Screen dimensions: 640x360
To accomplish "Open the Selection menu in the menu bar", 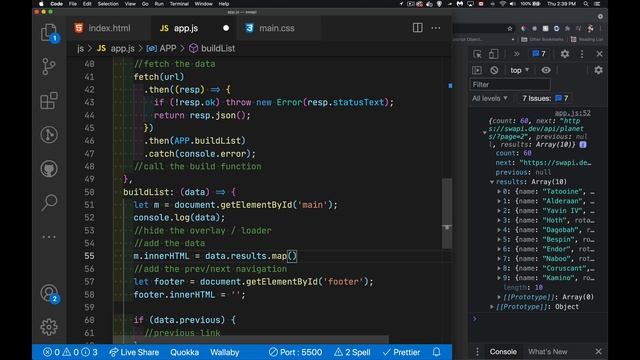I will click(x=108, y=4).
